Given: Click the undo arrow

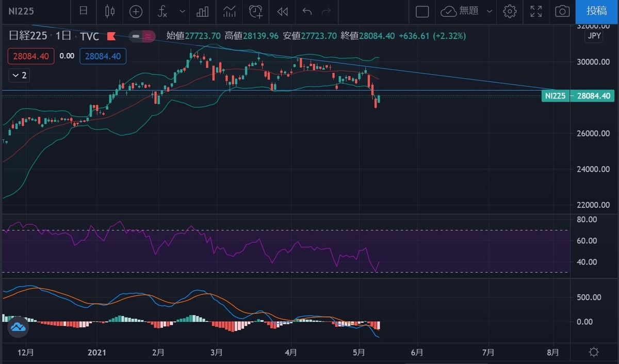Looking at the screenshot, I should 306,11.
